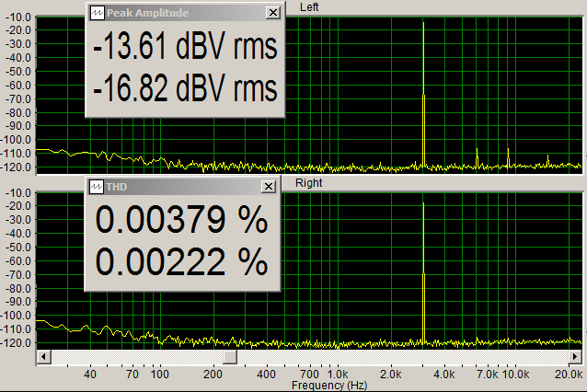
Task: Close the THD readout window
Action: click(x=269, y=187)
